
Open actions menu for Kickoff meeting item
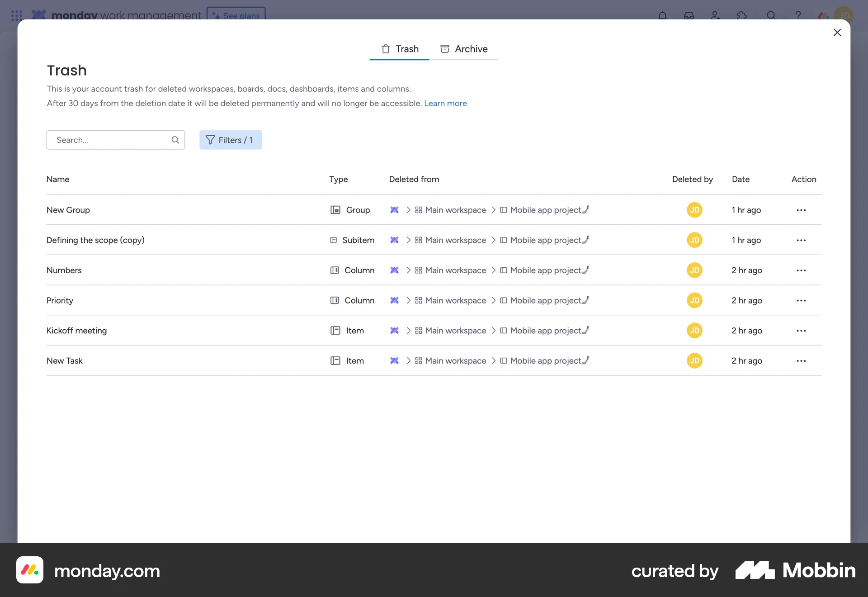tap(801, 331)
